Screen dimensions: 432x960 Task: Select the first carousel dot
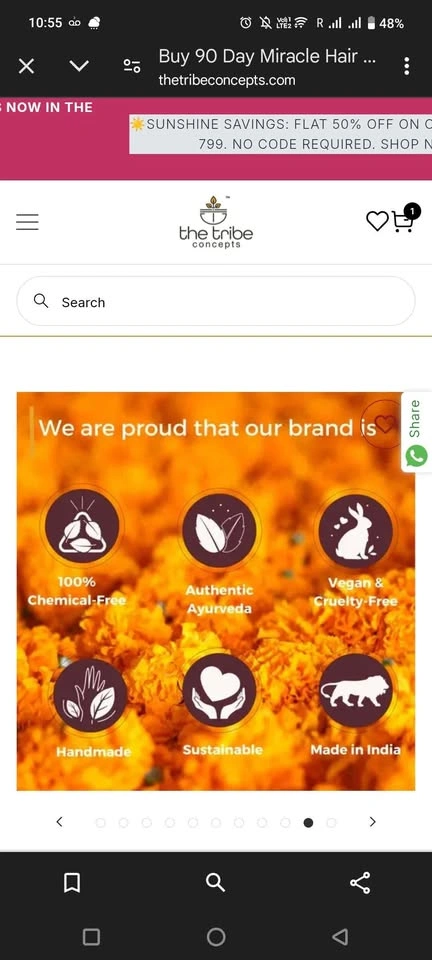(x=100, y=823)
